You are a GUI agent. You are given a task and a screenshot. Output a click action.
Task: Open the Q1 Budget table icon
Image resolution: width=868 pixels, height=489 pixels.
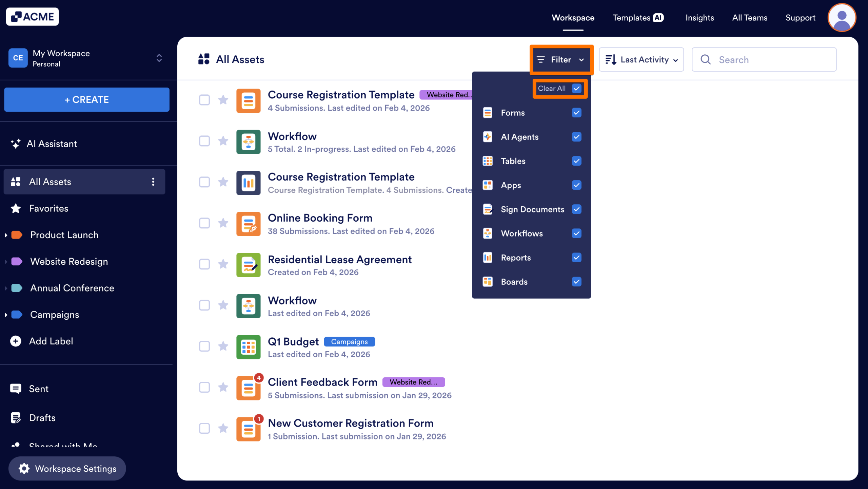point(248,346)
